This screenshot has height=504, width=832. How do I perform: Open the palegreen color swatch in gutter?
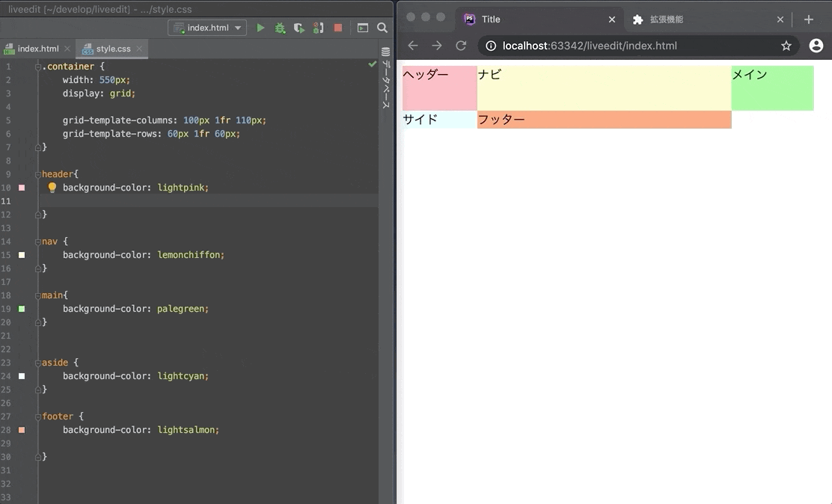point(22,309)
